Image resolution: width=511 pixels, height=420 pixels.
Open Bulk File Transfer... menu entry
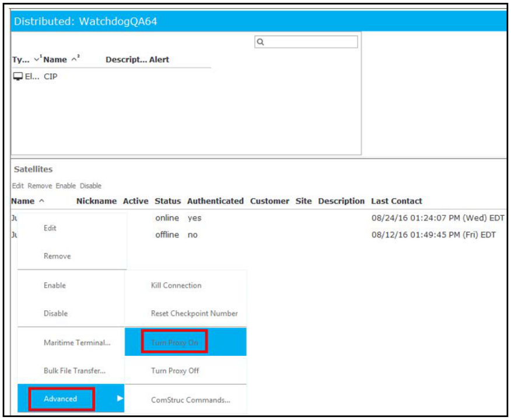click(x=75, y=371)
